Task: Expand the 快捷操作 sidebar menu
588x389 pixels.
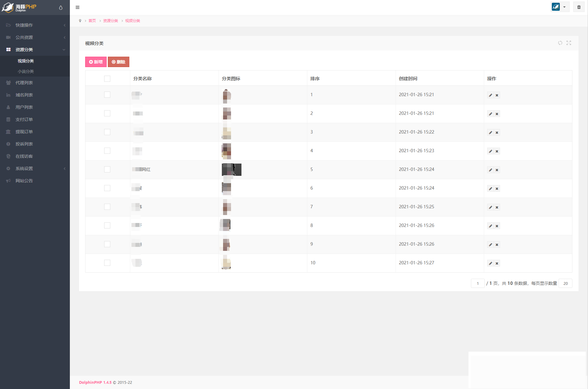Action: [35, 25]
